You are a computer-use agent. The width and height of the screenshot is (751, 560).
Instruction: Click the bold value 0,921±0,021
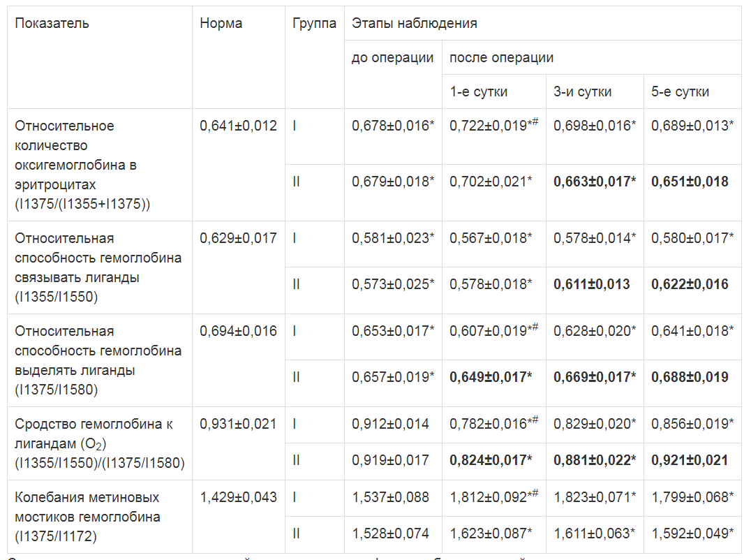point(690,460)
